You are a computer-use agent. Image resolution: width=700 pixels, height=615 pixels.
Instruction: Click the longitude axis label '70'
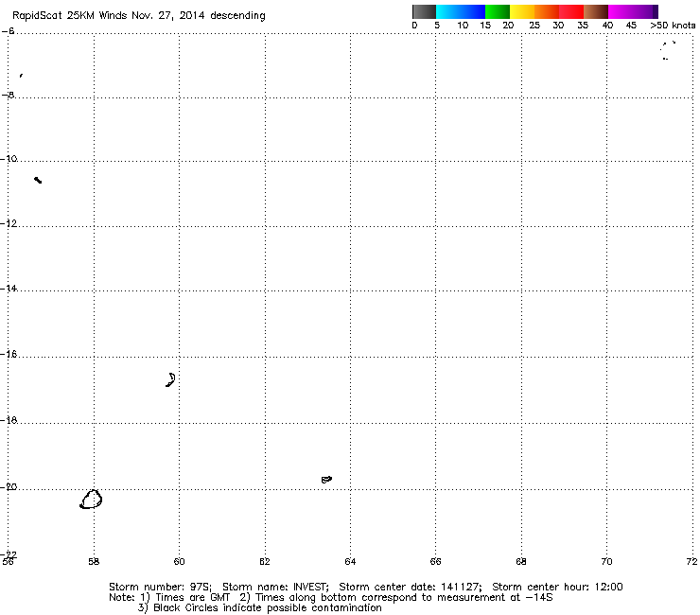(606, 561)
